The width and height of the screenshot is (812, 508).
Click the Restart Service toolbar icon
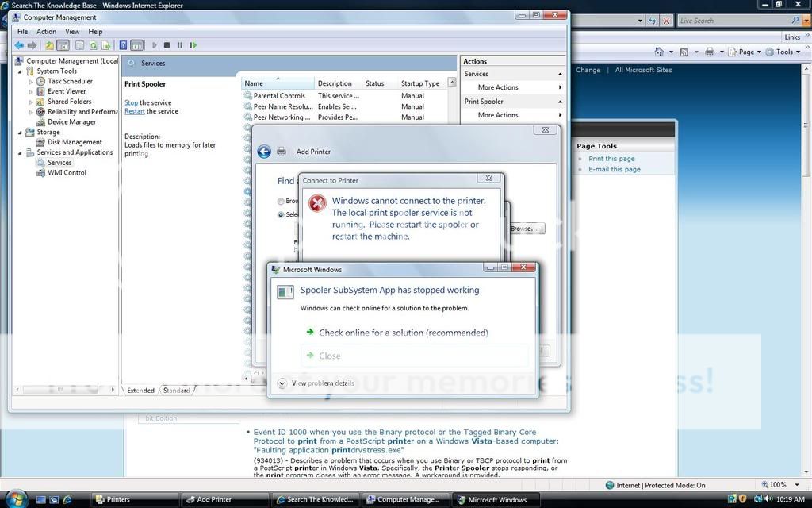point(193,45)
